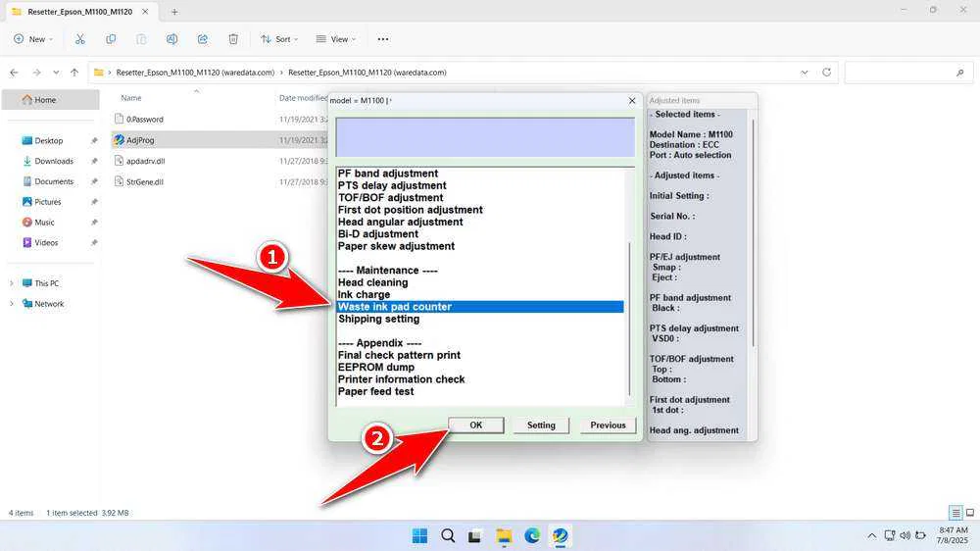The image size is (980, 551).
Task: Select Paper feed test item
Action: (375, 391)
